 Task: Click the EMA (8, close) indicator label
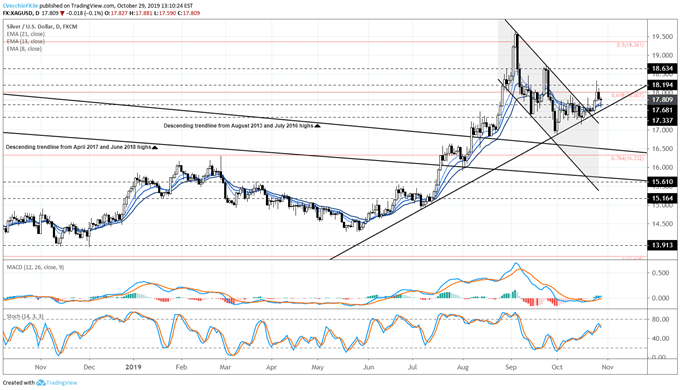(x=24, y=49)
